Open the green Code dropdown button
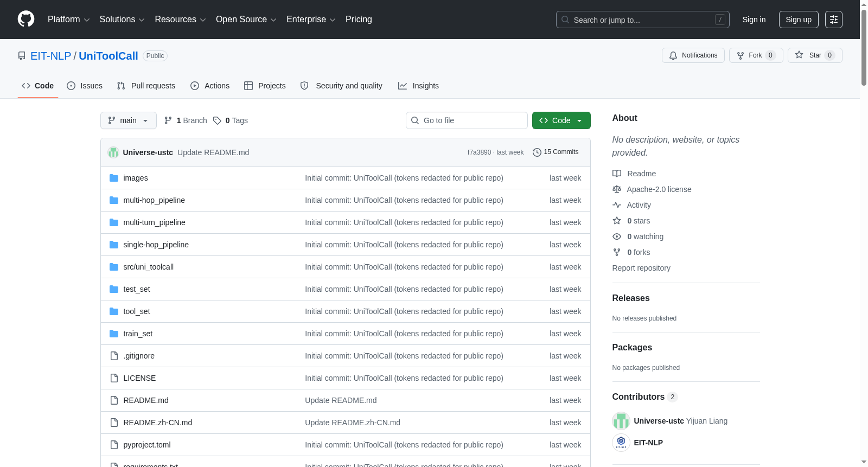This screenshot has width=868, height=467. point(561,120)
